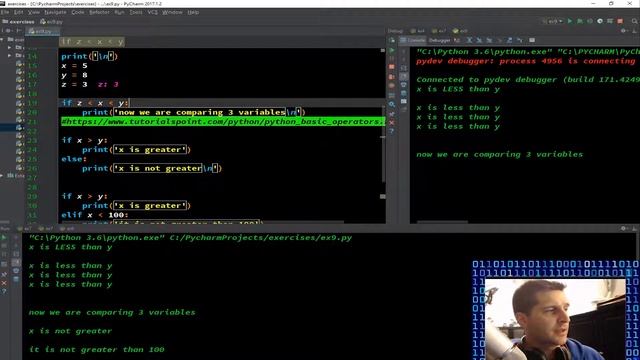Image resolution: width=640 pixels, height=360 pixels.
Task: Open the VCS menu
Action: tap(153, 12)
